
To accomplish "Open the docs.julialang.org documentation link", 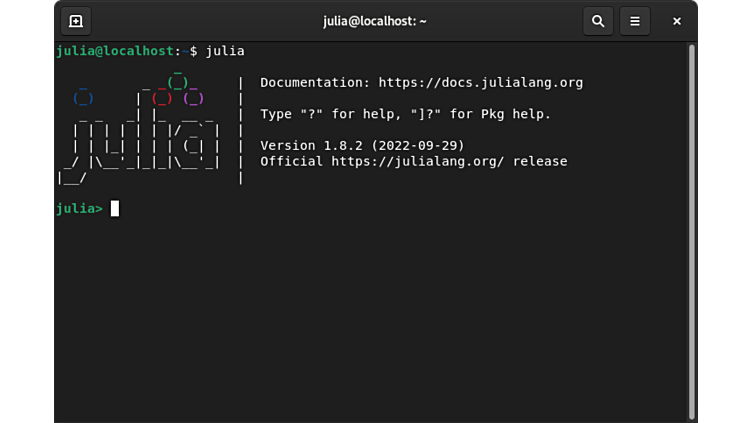I will 480,83.
